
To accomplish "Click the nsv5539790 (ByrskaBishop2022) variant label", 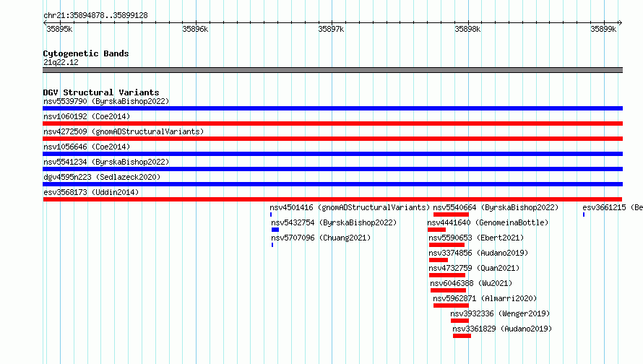I will point(106,101).
